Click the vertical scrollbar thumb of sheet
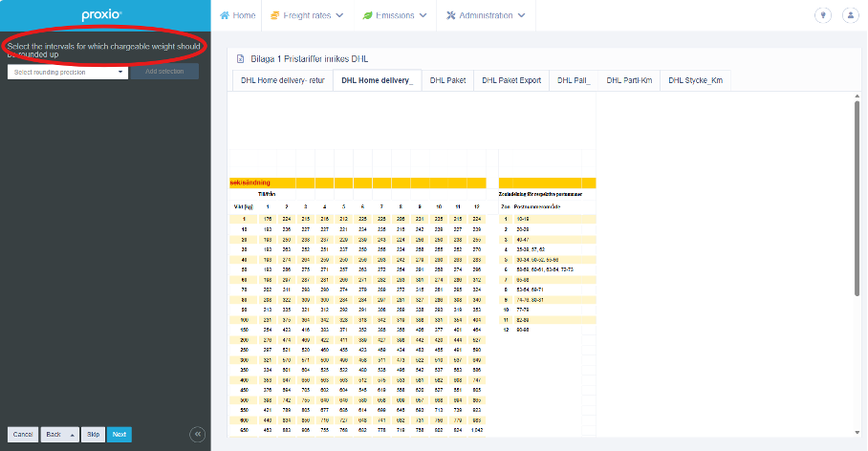This screenshot has height=451, width=868. pos(857,199)
